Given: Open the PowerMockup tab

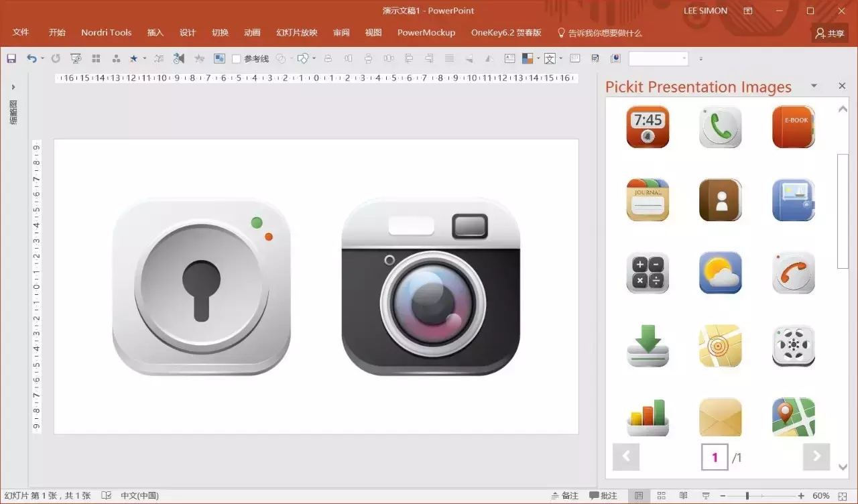Looking at the screenshot, I should pos(426,33).
